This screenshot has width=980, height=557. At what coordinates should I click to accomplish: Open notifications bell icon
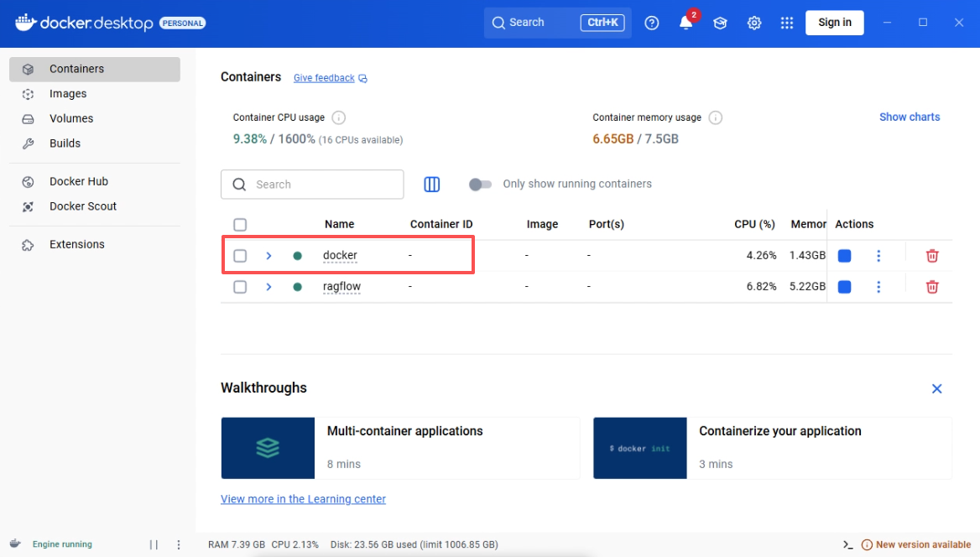pos(685,23)
